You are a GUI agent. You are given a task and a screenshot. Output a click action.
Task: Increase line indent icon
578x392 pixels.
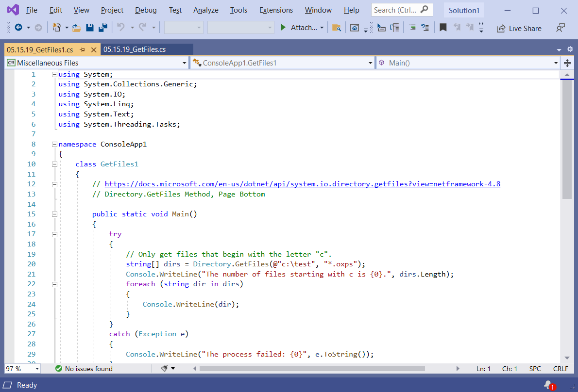click(425, 27)
